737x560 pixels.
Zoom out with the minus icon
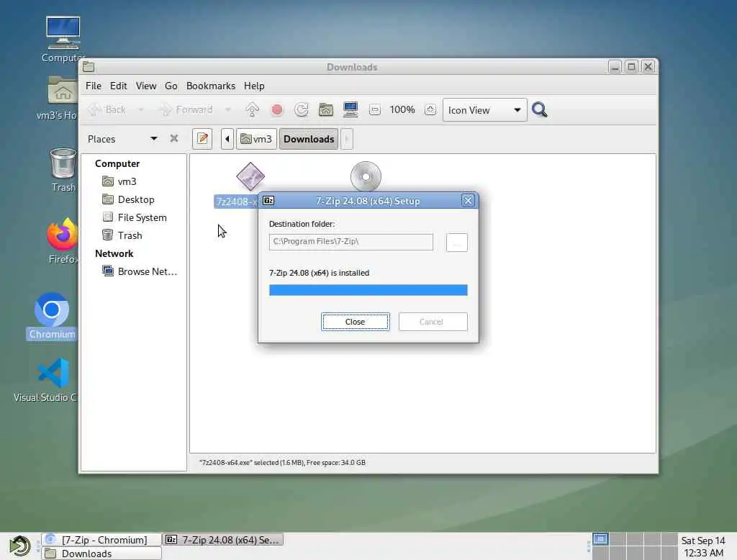pyautogui.click(x=374, y=110)
